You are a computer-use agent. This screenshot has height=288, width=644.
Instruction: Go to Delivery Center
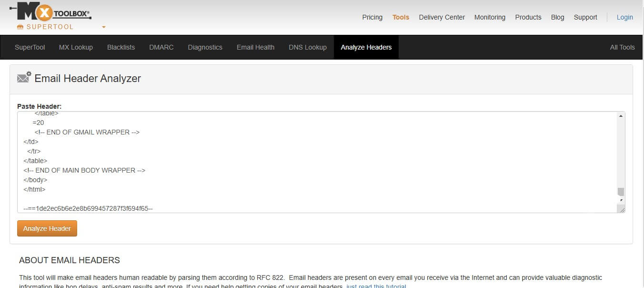click(x=442, y=17)
